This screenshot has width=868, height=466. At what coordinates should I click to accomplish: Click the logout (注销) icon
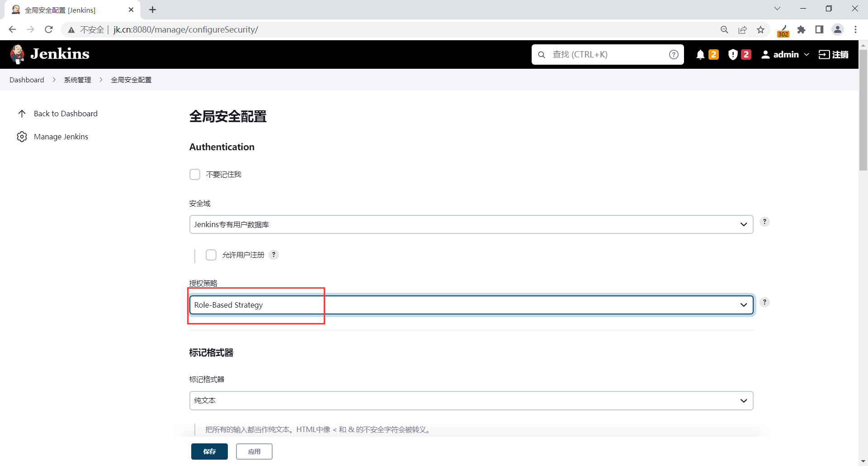tap(824, 55)
